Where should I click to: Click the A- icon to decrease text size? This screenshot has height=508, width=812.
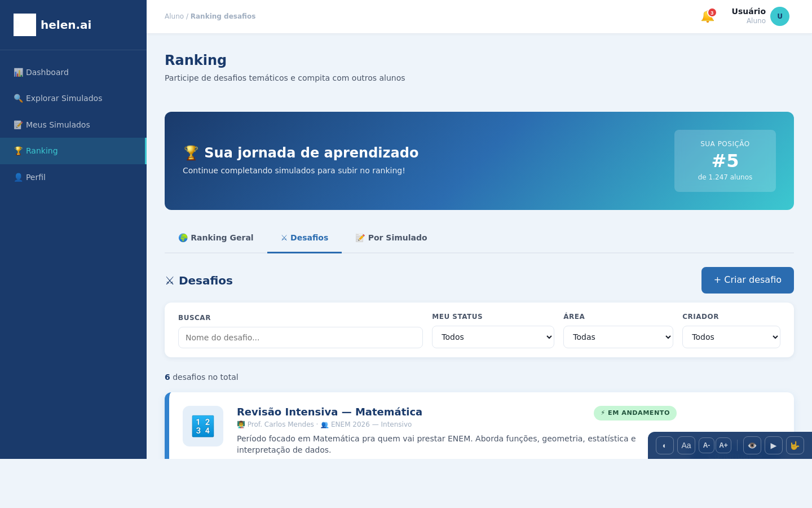tap(707, 445)
